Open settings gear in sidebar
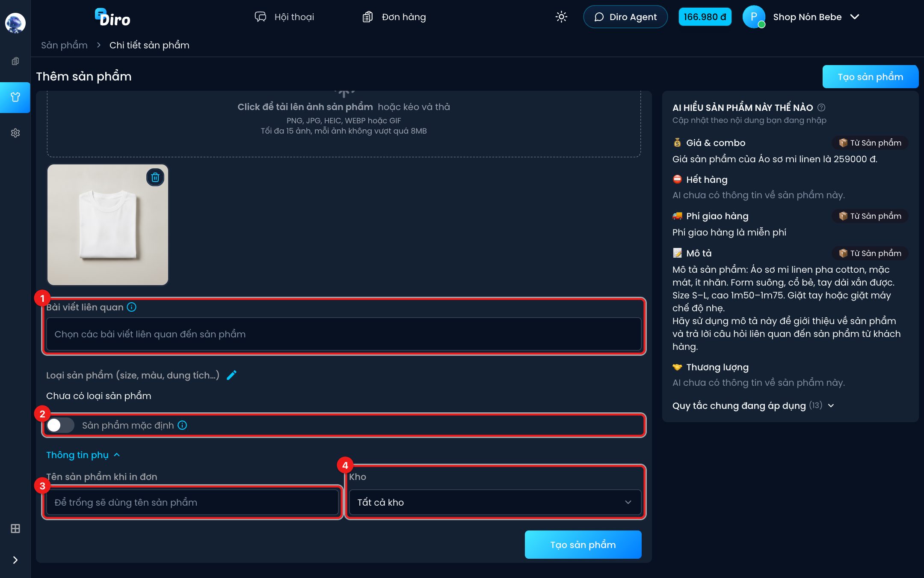This screenshot has height=578, width=924. point(15,133)
